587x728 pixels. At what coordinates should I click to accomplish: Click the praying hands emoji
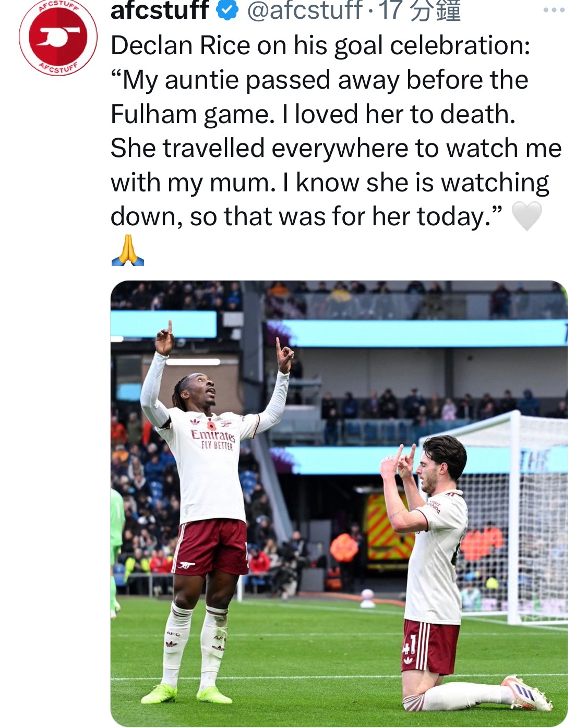click(127, 251)
